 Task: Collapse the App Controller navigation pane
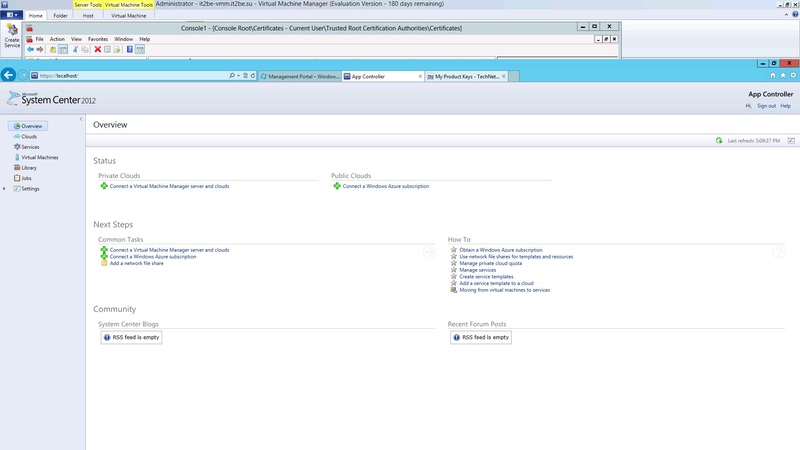tap(81, 119)
